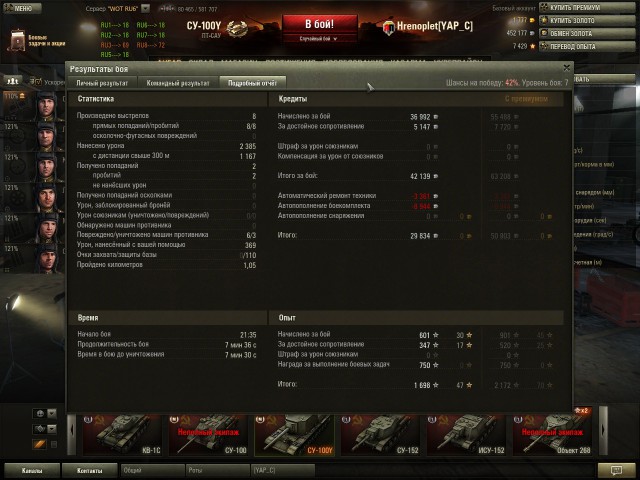
Task: Click КУПИТЬ ПРЕМИУМ button
Action: coord(587,8)
